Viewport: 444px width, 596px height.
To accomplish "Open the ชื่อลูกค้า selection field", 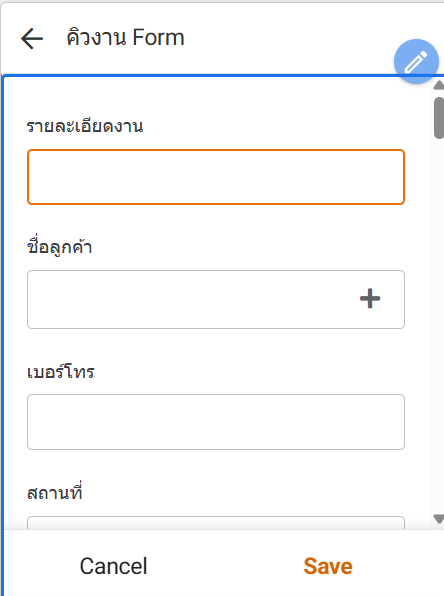I will point(216,300).
